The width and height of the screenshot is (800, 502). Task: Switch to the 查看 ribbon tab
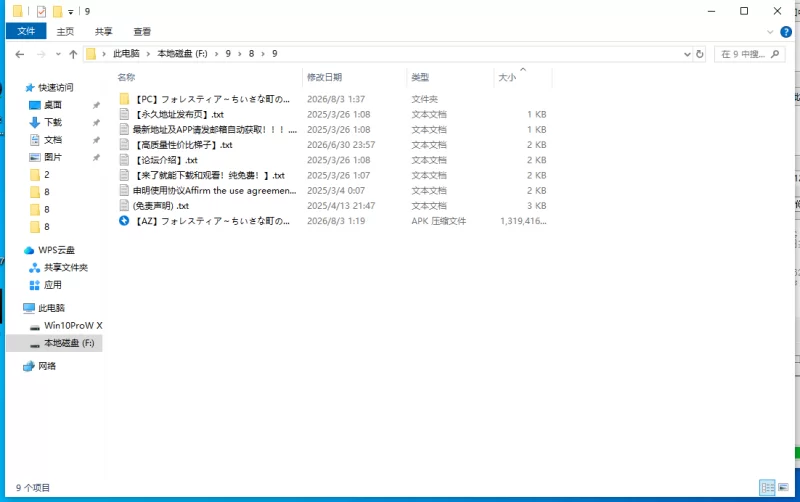point(142,32)
